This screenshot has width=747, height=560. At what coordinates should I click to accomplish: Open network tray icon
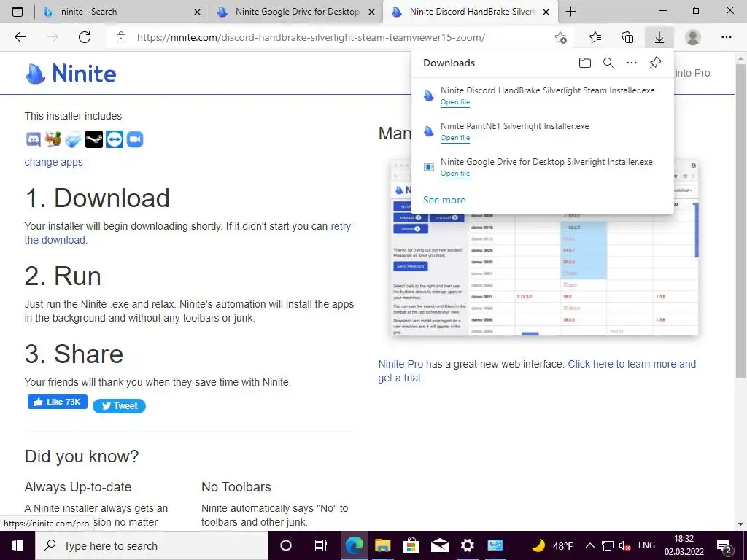pos(608,545)
